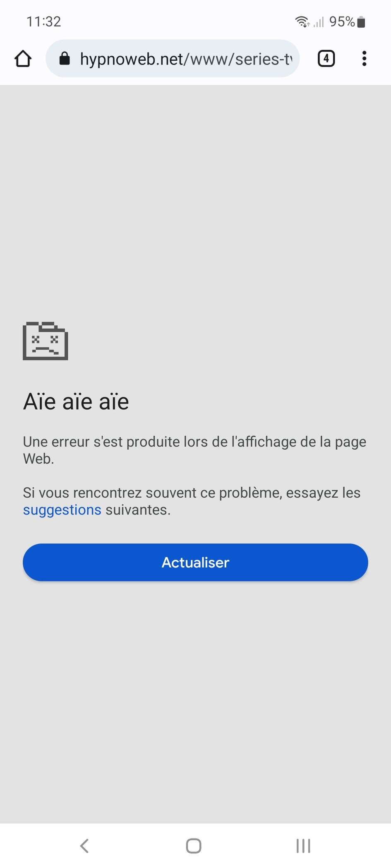Viewport: 391px width, 868px height.
Task: Click the sad tab crash icon
Action: (46, 341)
